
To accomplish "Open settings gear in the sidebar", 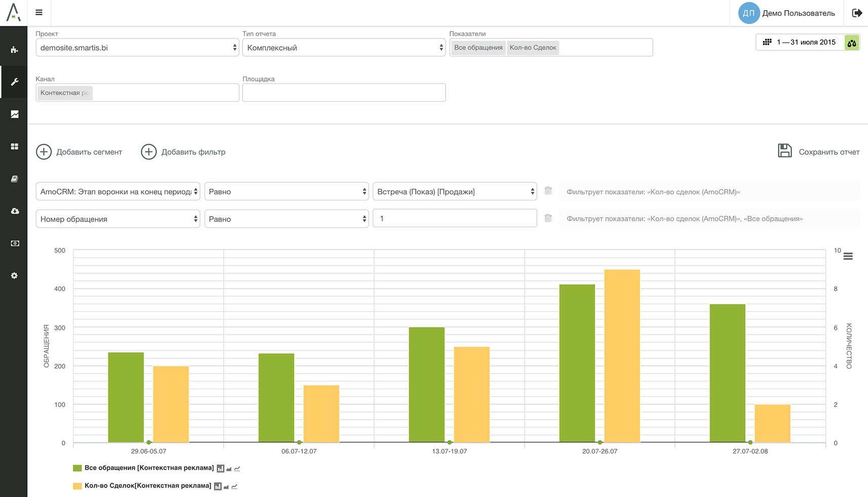I will [x=14, y=276].
